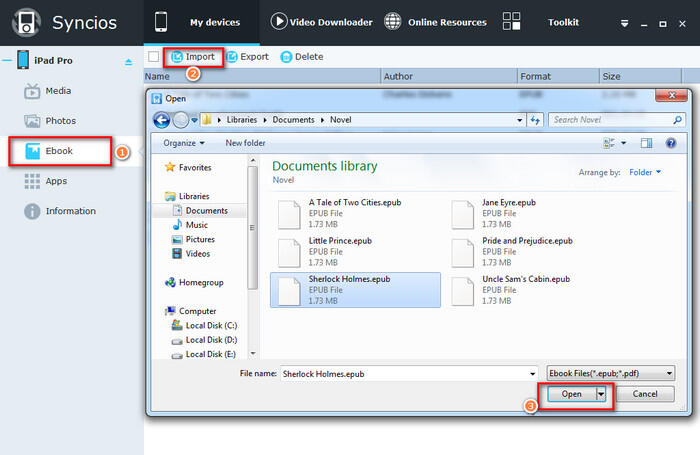Change the view layout icon
The width and height of the screenshot is (700, 455).
(609, 143)
